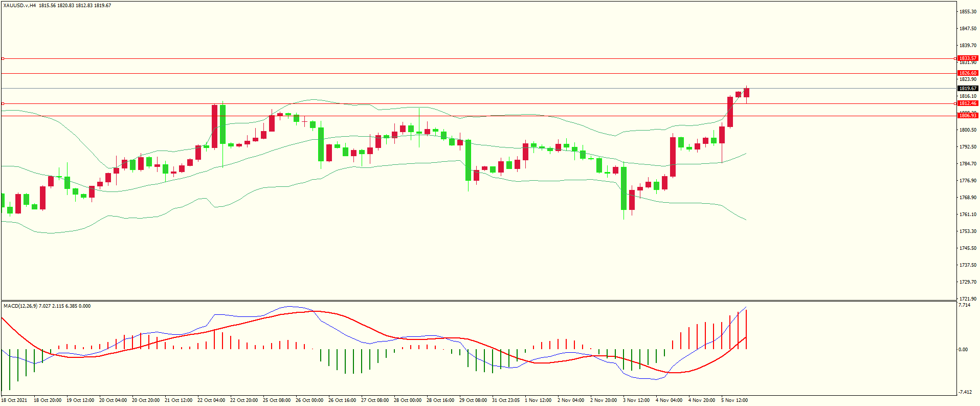
Task: Click the 1737.50 price axis label
Action: click(968, 265)
